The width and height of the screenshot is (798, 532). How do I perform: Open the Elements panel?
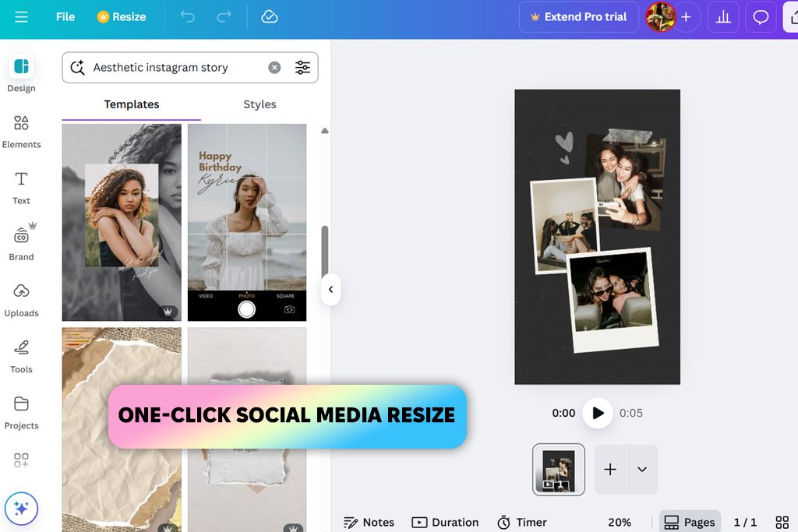(21, 131)
